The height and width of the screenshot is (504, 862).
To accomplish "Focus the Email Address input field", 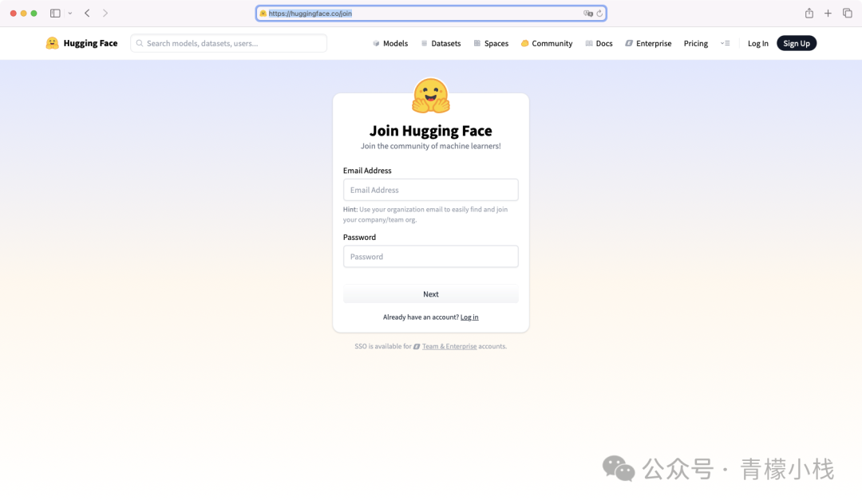I will click(430, 190).
